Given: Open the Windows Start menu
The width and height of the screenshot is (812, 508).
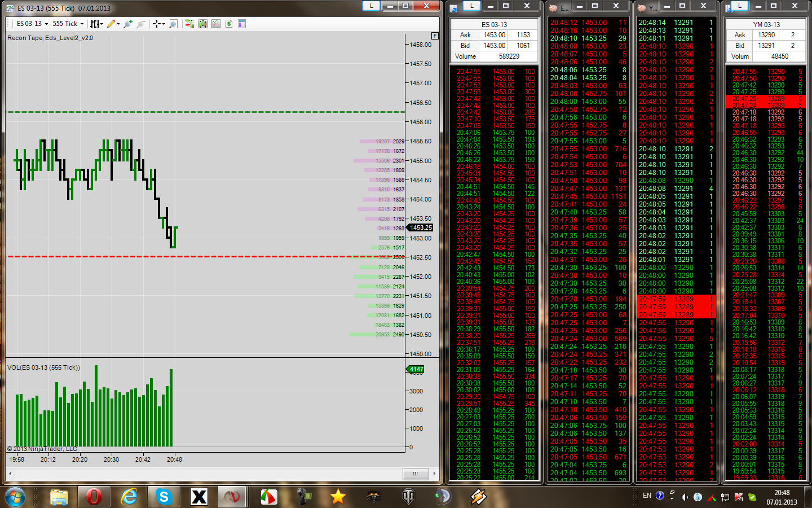Looking at the screenshot, I should coord(15,497).
